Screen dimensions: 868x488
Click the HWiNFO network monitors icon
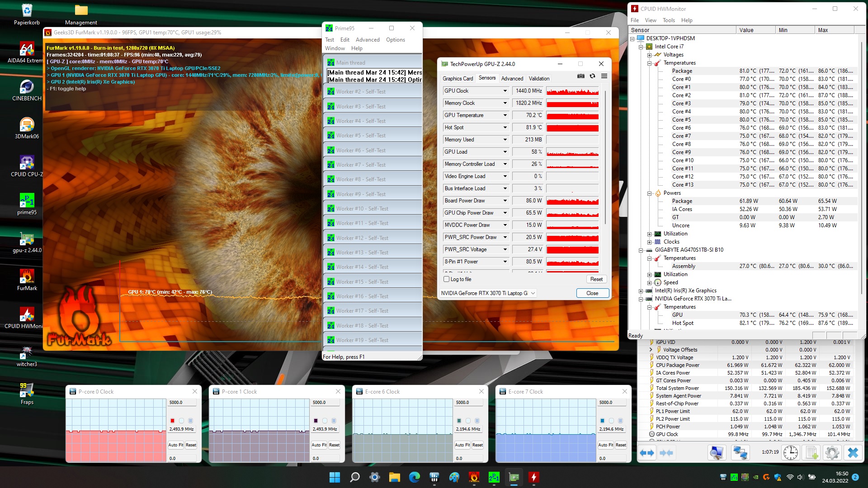pyautogui.click(x=740, y=452)
